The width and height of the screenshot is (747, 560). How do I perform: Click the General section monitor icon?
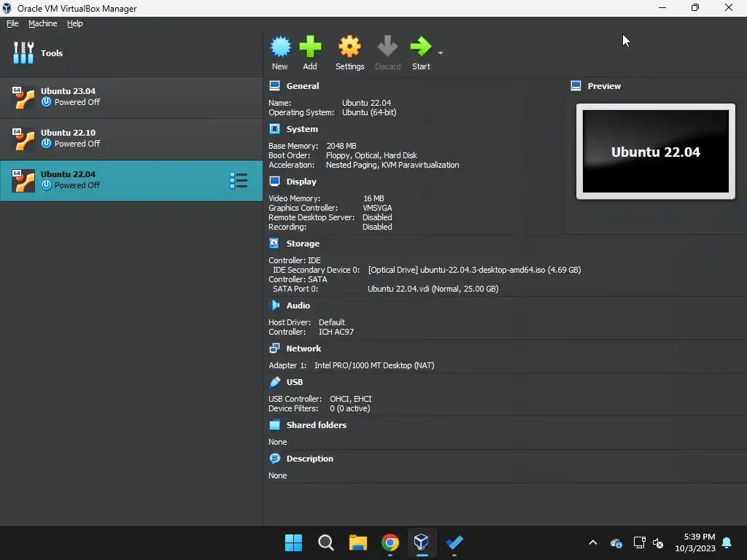(274, 86)
